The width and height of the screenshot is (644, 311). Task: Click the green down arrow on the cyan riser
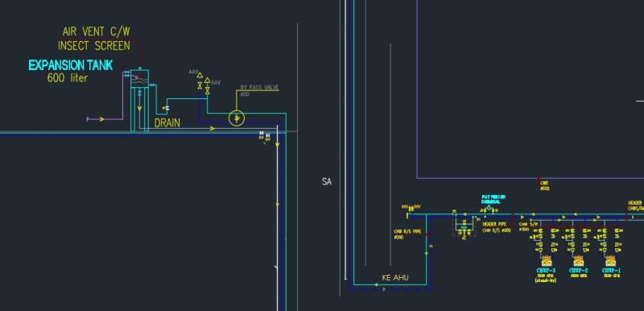pos(427,254)
